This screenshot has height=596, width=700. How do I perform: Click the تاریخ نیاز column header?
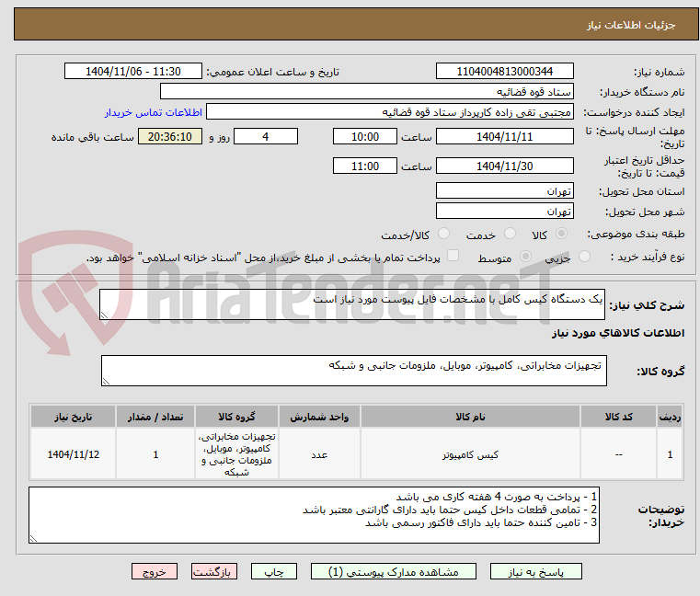click(74, 417)
